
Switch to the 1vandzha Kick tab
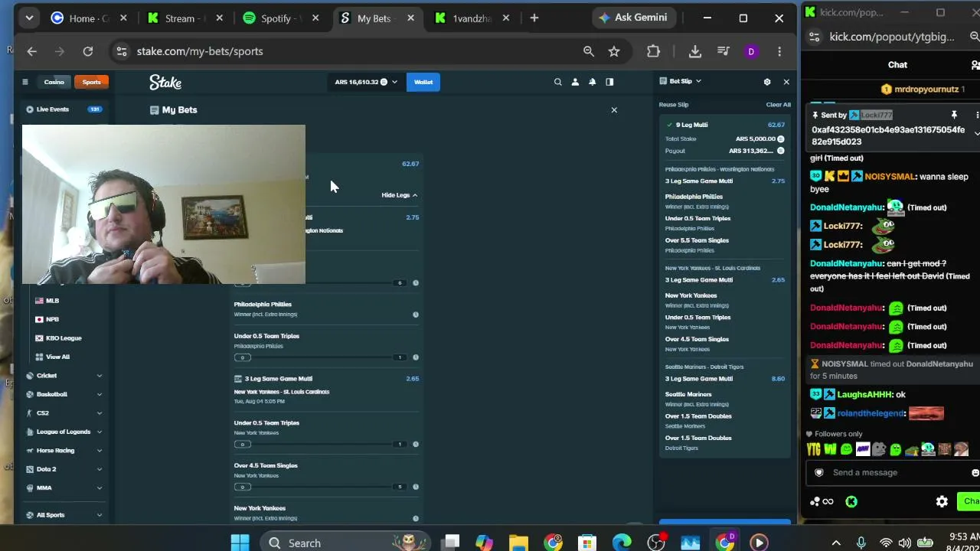[x=473, y=18]
